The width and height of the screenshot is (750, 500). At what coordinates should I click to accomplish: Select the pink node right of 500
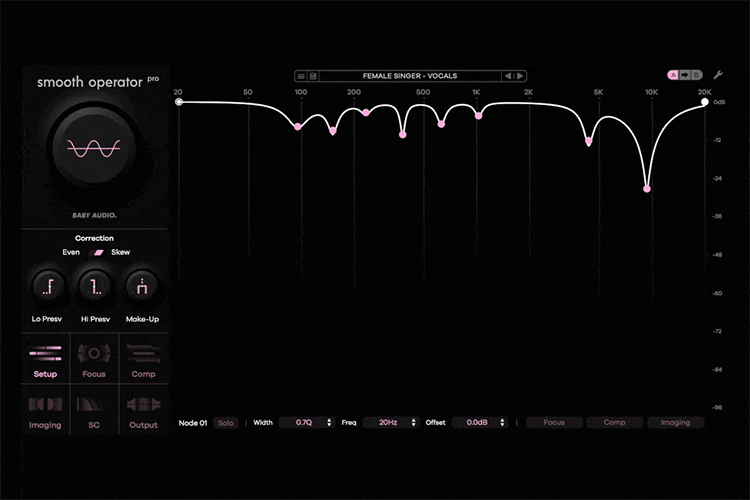tap(441, 124)
